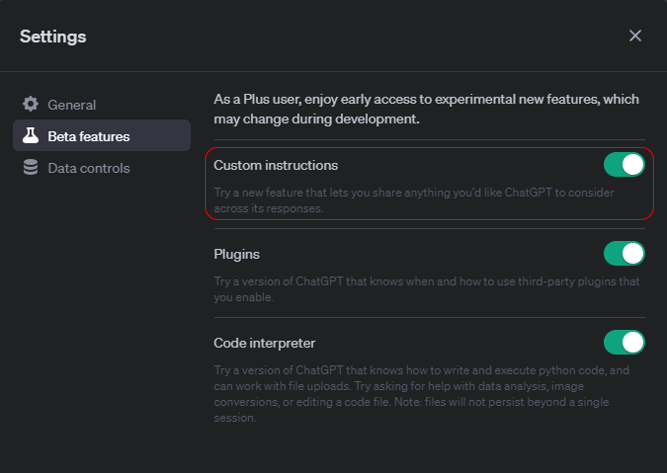Click the Code interpreter label
Image resolution: width=667 pixels, height=473 pixels.
click(264, 343)
